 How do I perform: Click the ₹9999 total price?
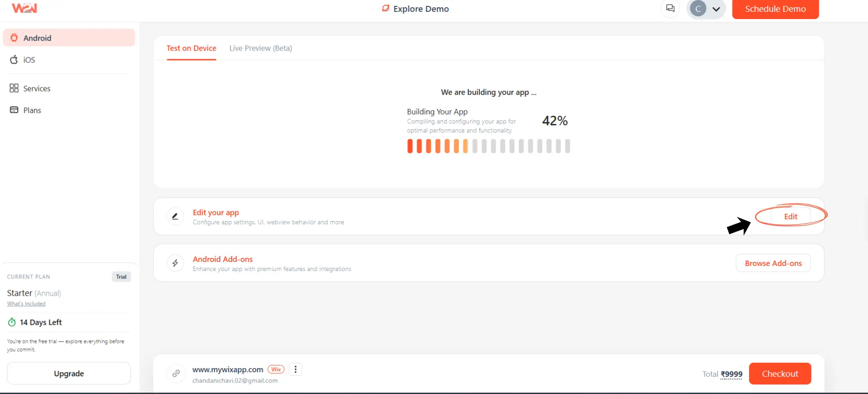[731, 374]
